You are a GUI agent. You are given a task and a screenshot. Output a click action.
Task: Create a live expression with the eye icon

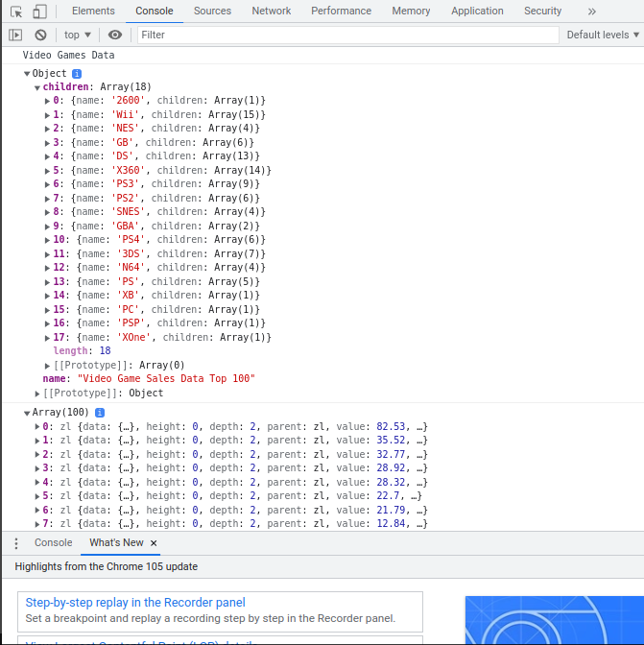[x=115, y=35]
